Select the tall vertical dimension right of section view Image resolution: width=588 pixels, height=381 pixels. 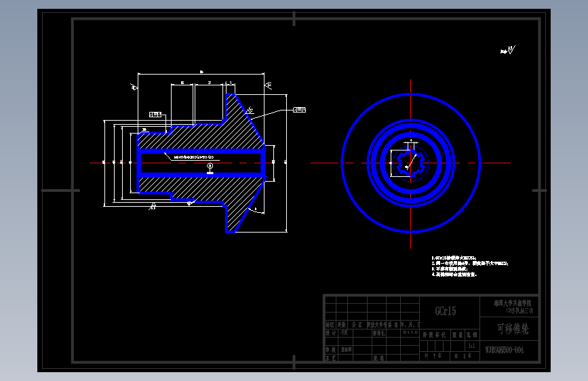coord(286,163)
